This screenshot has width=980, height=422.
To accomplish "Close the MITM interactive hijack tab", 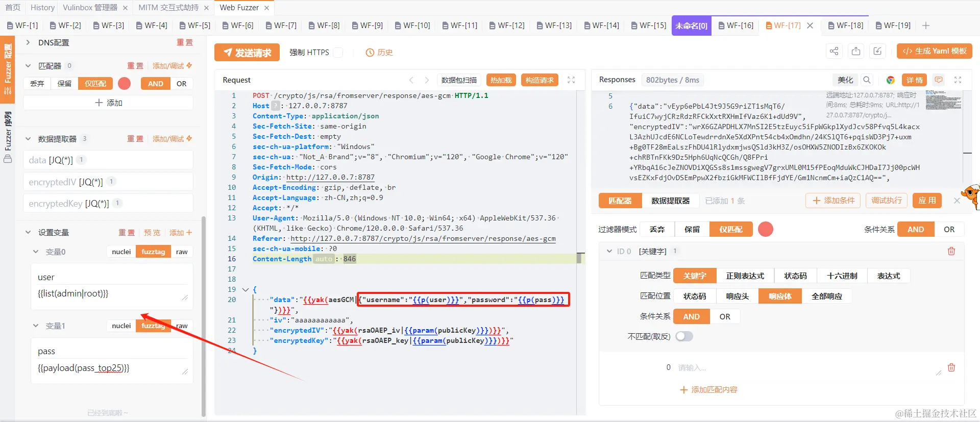I will click(x=206, y=8).
